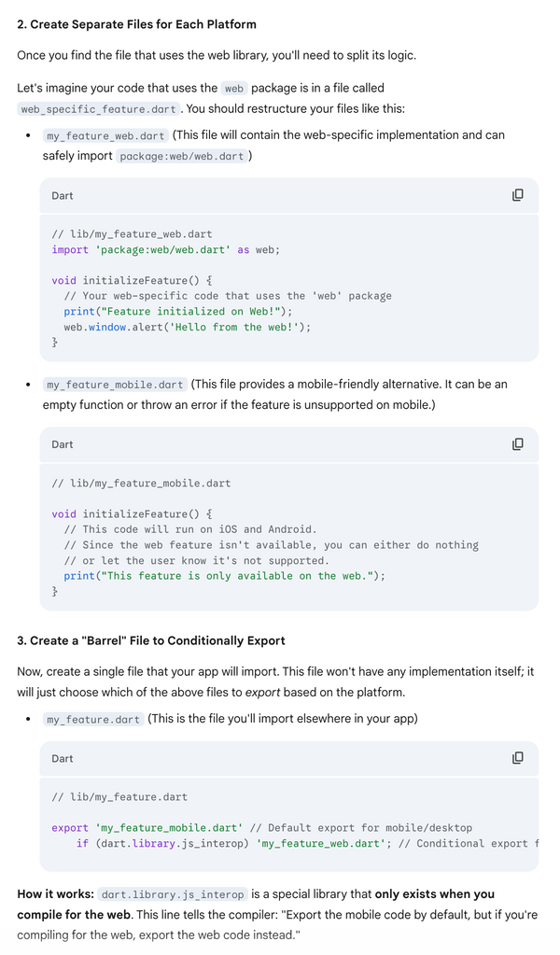Click the my_feature.dart bullet code chip
Viewport: 560px width, 955px height.
93,720
